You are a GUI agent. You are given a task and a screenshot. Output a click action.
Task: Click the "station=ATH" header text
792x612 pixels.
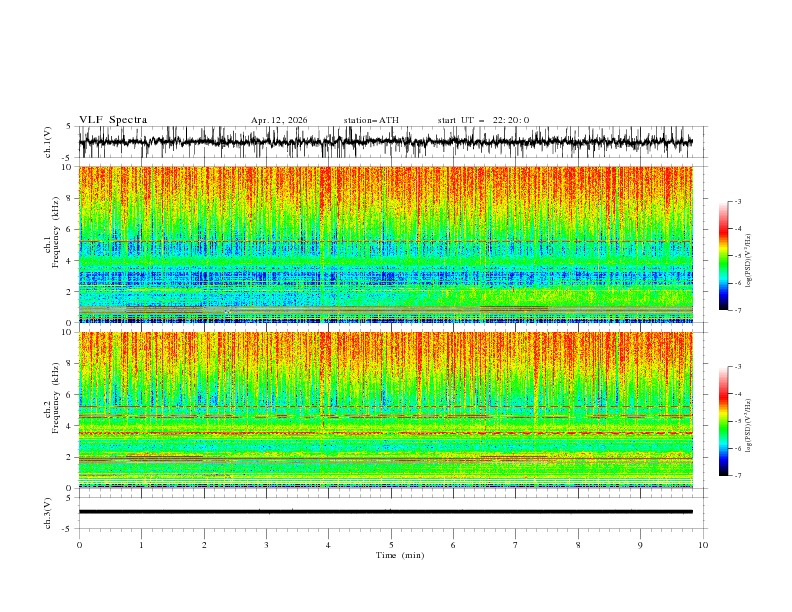tap(371, 120)
